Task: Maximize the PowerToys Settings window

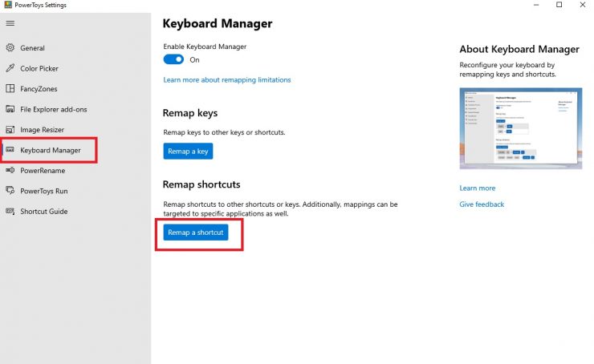Action: click(x=559, y=5)
